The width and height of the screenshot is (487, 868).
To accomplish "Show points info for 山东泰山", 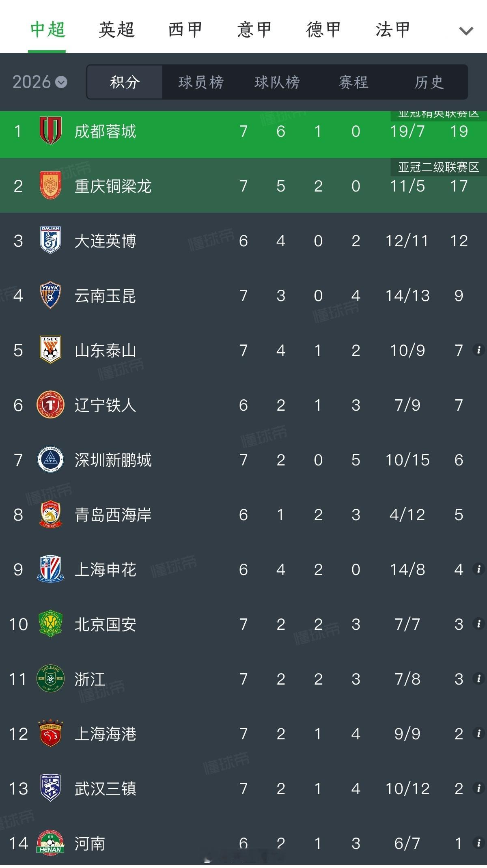I will 478,350.
